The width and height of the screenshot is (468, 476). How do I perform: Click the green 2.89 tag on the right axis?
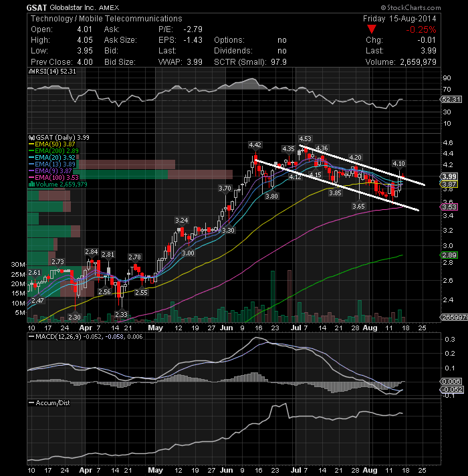[x=449, y=255]
